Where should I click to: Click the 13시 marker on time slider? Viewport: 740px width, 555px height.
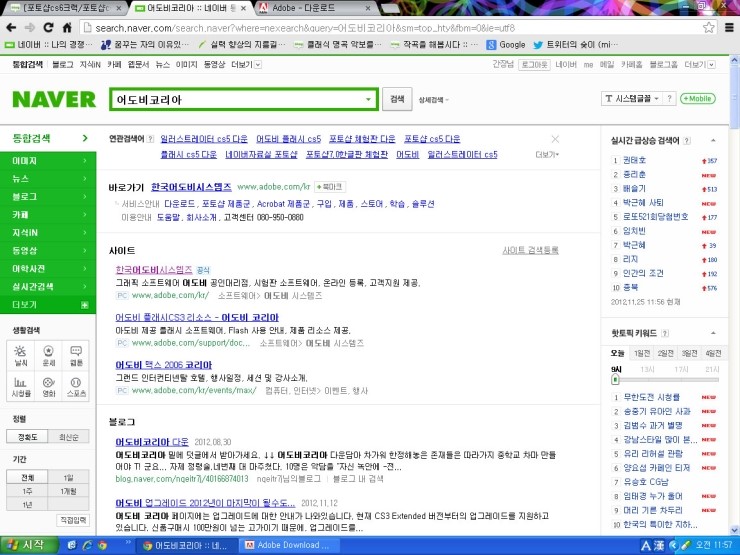[x=647, y=370]
